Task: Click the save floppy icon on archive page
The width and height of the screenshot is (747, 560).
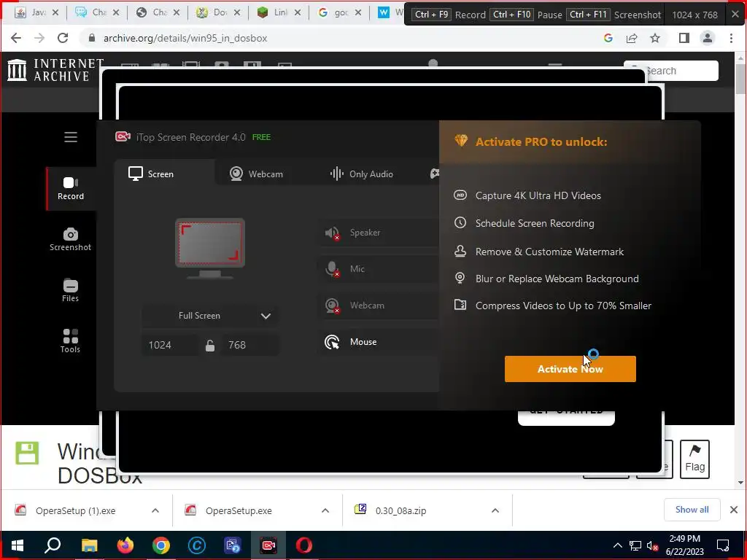Action: (x=27, y=453)
